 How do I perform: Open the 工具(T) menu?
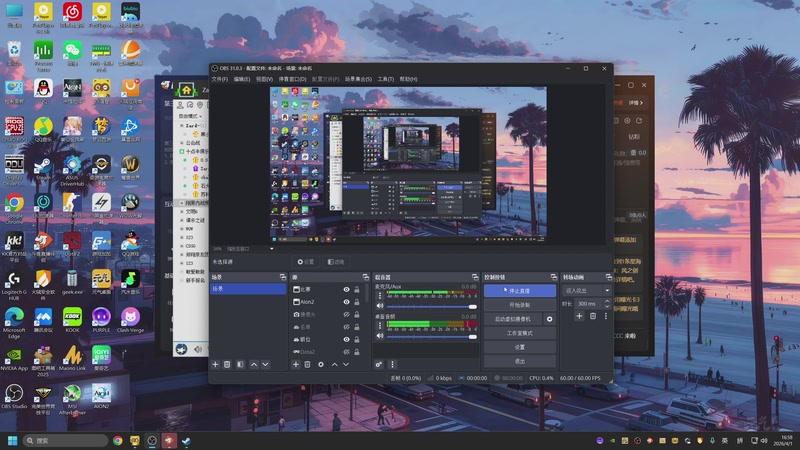385,79
